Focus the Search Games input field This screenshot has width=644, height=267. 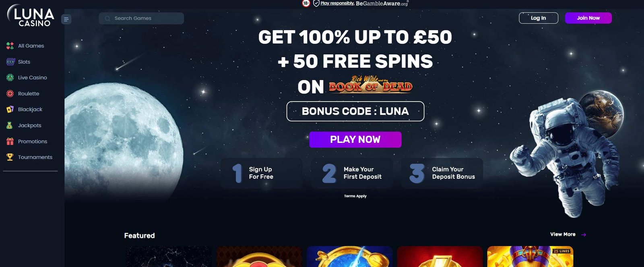click(141, 19)
